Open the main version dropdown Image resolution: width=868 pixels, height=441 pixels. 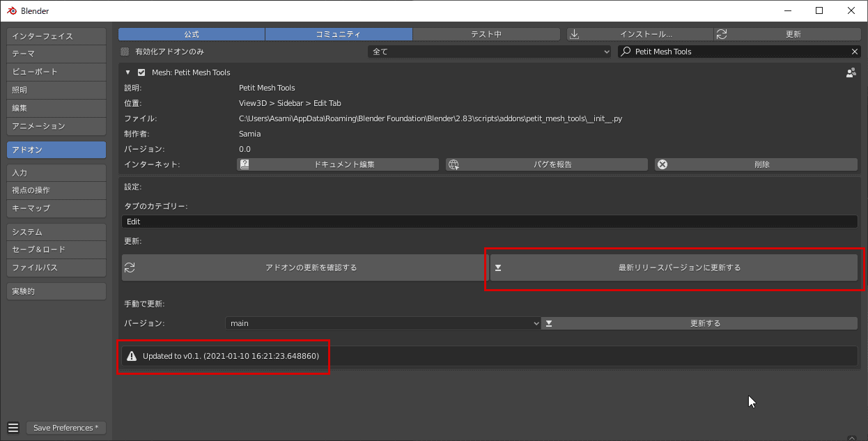click(x=382, y=323)
